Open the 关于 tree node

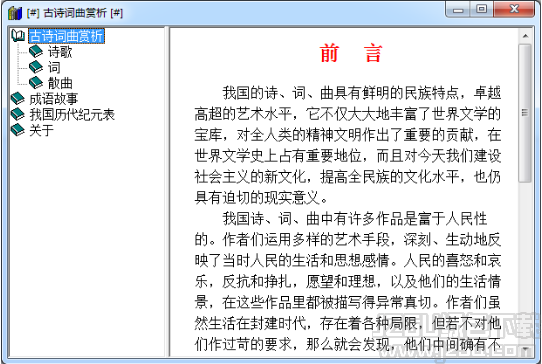(41, 130)
